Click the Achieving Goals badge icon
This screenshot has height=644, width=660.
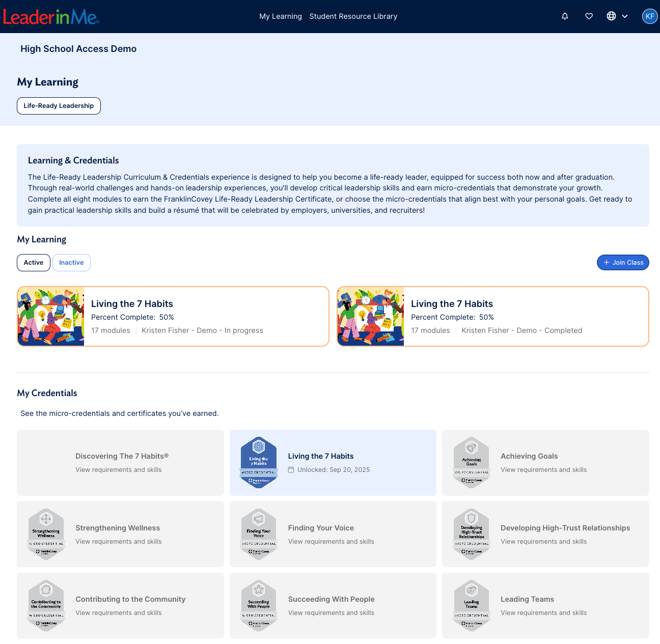(472, 463)
